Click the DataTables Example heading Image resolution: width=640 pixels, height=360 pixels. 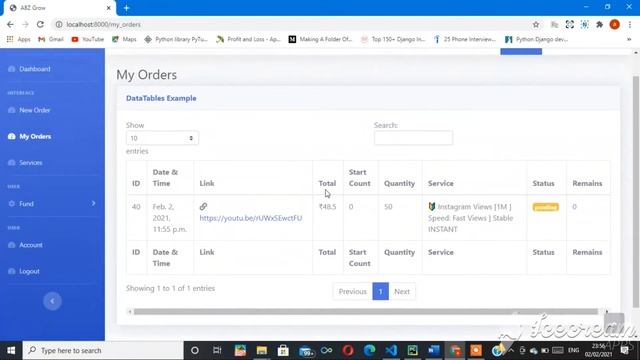[161, 98]
